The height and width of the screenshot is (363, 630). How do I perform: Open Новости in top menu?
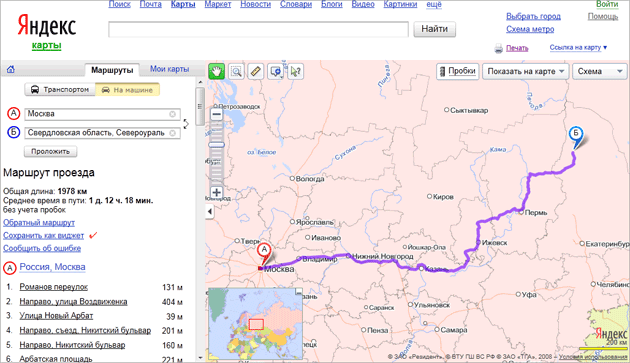256,4
